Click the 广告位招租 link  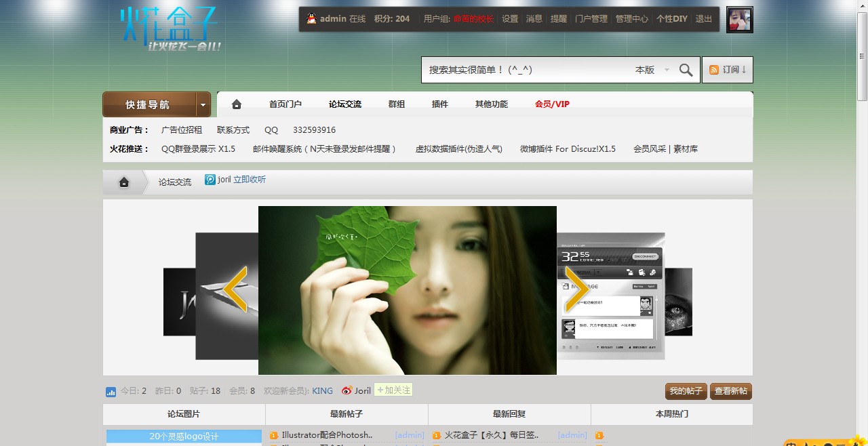point(182,130)
